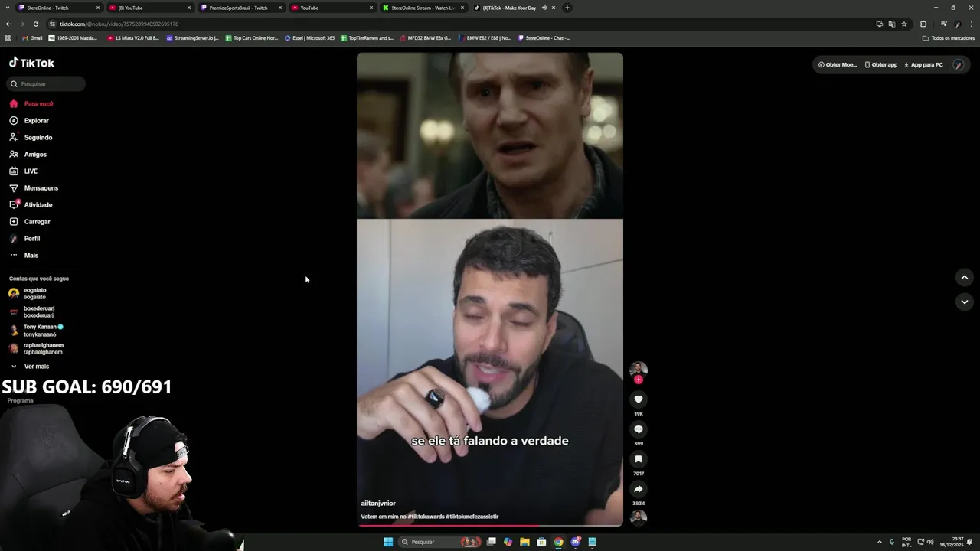Open the Extensions puzzle icon
This screenshot has width=980, height=551.
click(923, 24)
